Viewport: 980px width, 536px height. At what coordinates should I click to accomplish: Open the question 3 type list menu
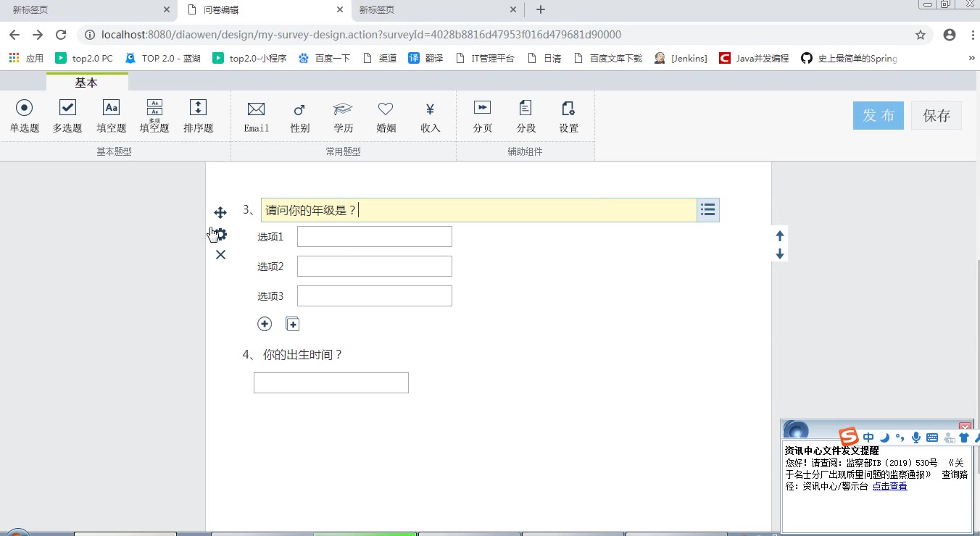click(708, 210)
